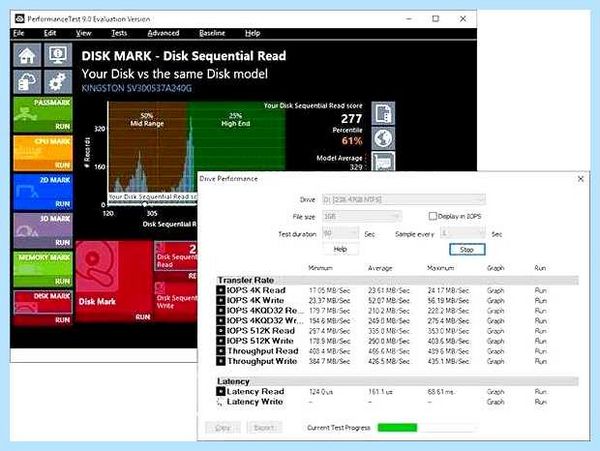Toggle the IOPS 4K Write test box
The height and width of the screenshot is (451, 600).
click(221, 300)
